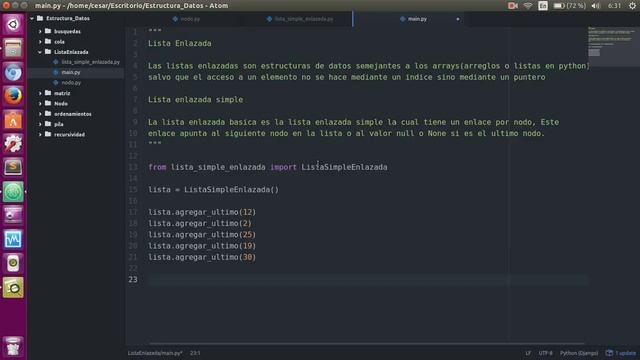Click the busquedas folder icon
640x360 pixels.
(48, 31)
